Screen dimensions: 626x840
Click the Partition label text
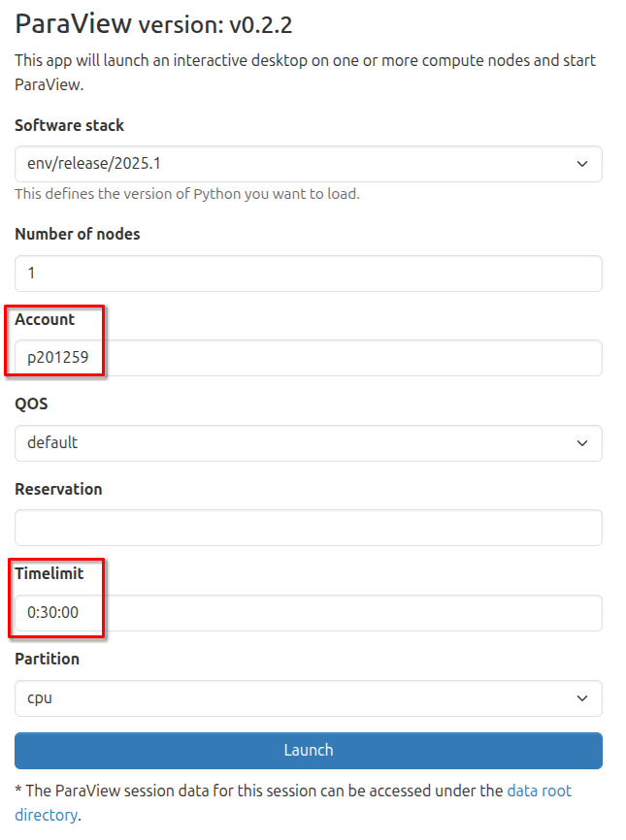pyautogui.click(x=47, y=659)
